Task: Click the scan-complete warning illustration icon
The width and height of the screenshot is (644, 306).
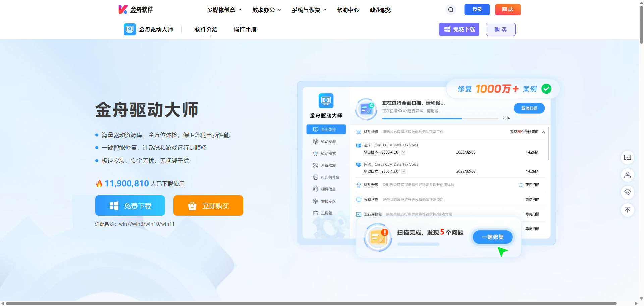Action: coord(378,237)
